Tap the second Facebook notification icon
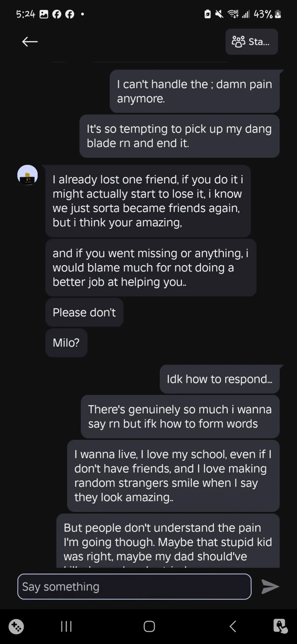The image size is (297, 644). (x=70, y=14)
